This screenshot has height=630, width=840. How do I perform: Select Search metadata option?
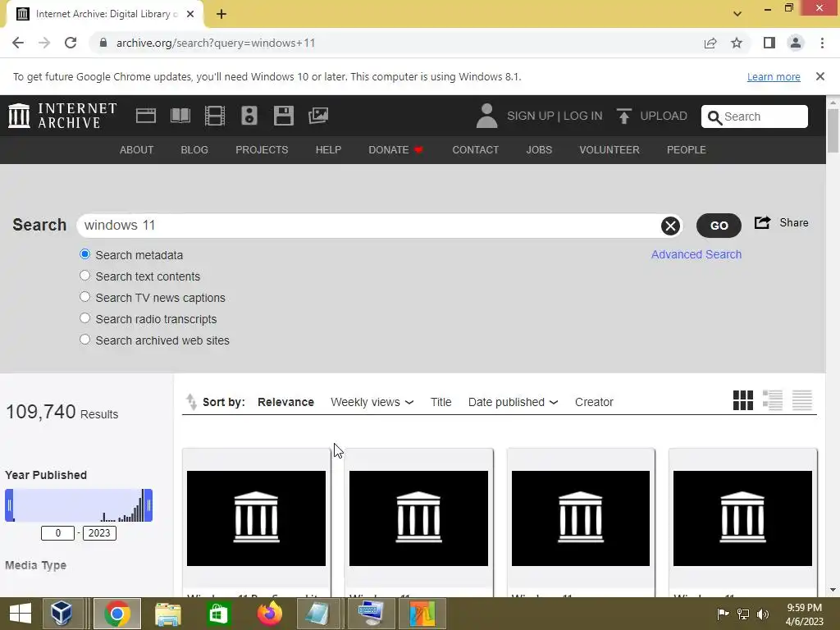(x=84, y=254)
